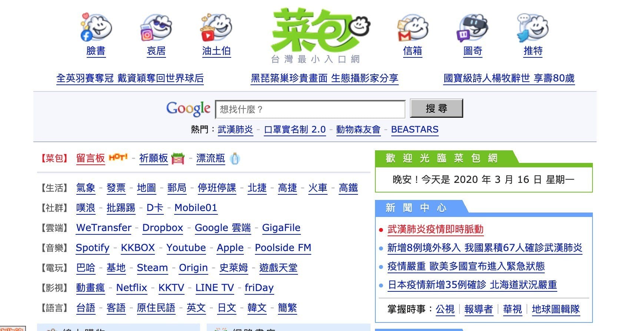
Task: Click the Google logo beside search box
Action: coord(188,108)
